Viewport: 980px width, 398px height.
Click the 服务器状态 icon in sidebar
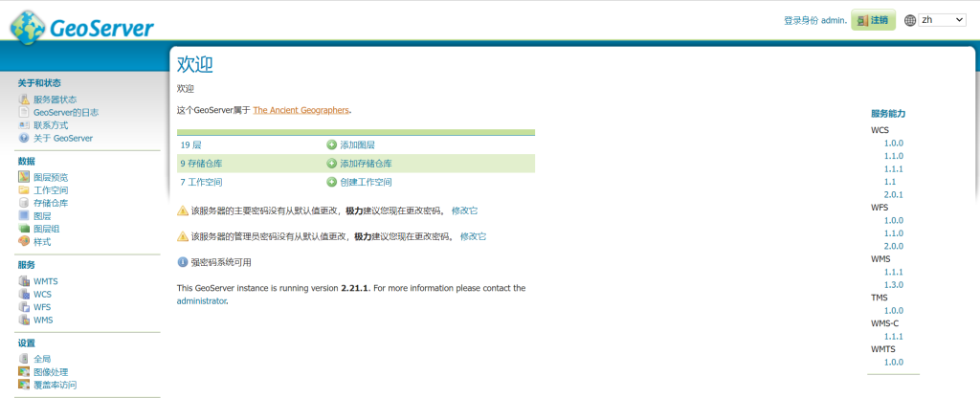coord(24,99)
